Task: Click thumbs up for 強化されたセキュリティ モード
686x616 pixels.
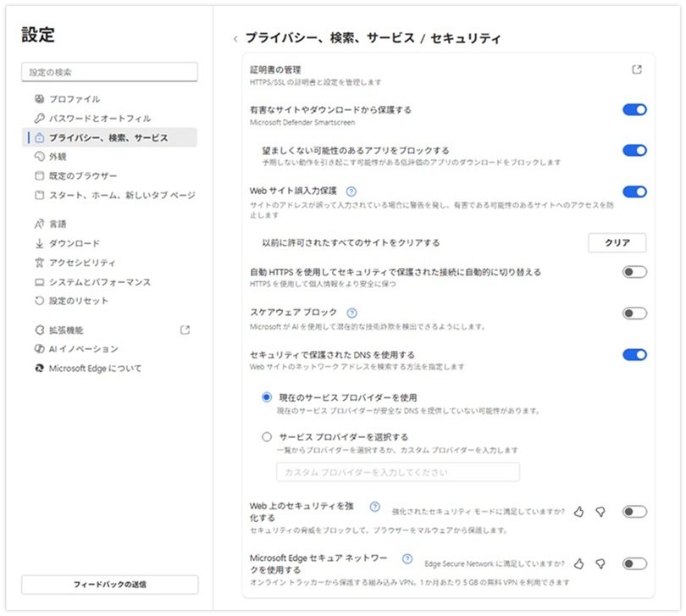Action: click(x=579, y=512)
